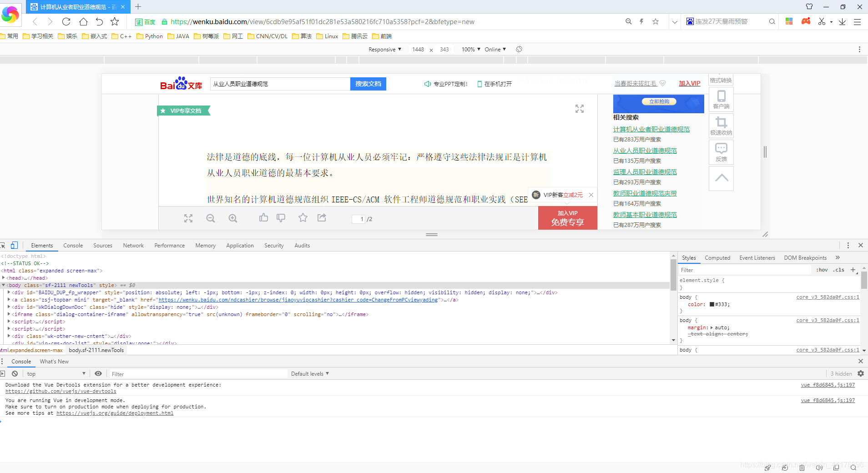Screen dimensions: 868x473
Task: Click the Styles Filter input
Action: [745, 270]
